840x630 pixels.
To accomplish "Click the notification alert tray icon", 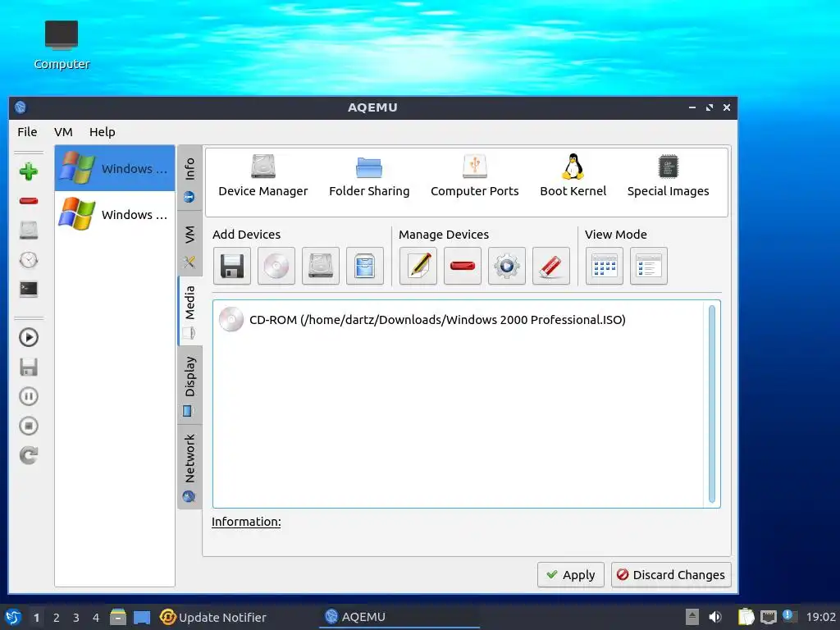I will pyautogui.click(x=788, y=615).
